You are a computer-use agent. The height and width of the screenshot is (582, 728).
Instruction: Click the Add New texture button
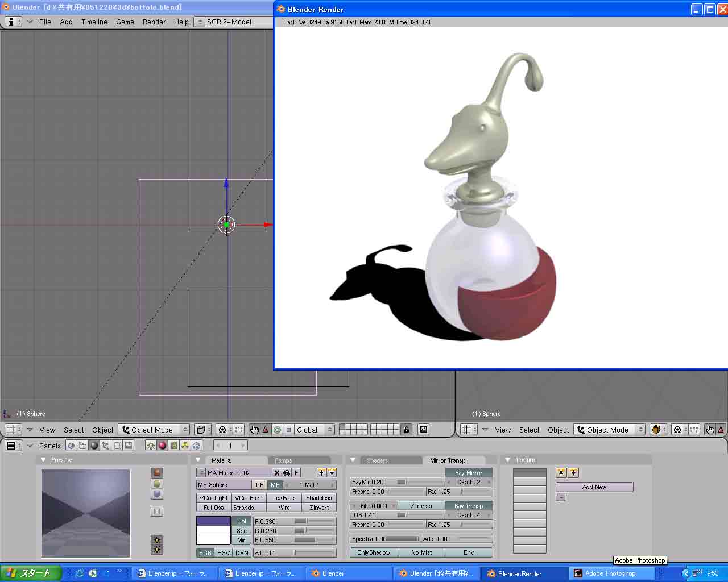tap(594, 487)
